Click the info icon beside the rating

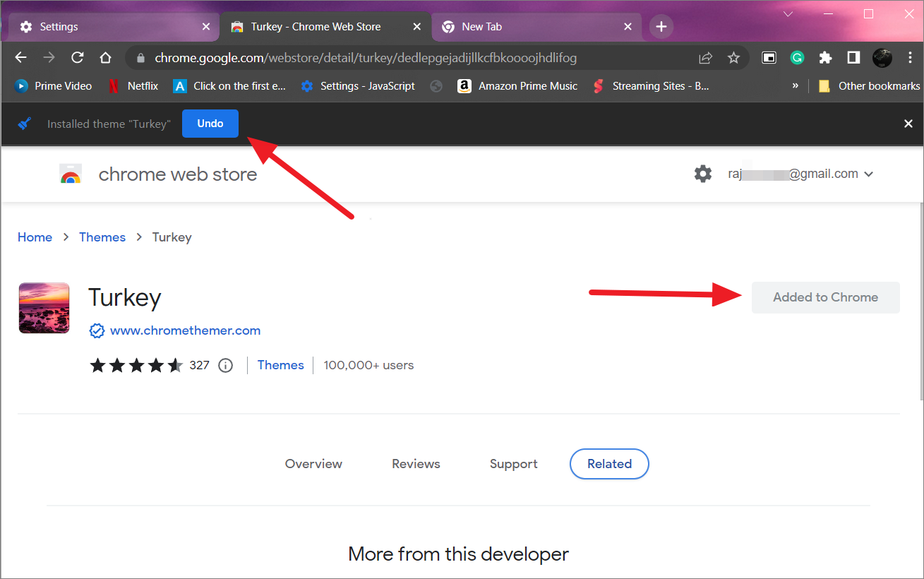[x=225, y=365]
